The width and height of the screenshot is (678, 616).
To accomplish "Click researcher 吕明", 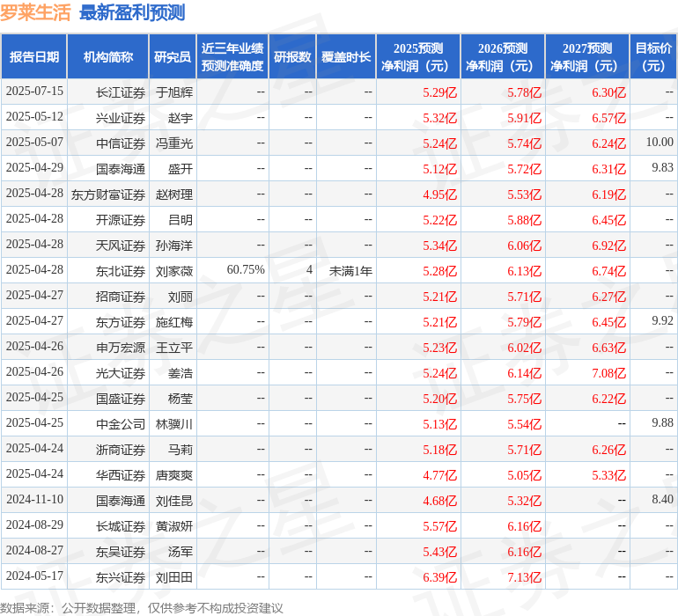I will (181, 220).
